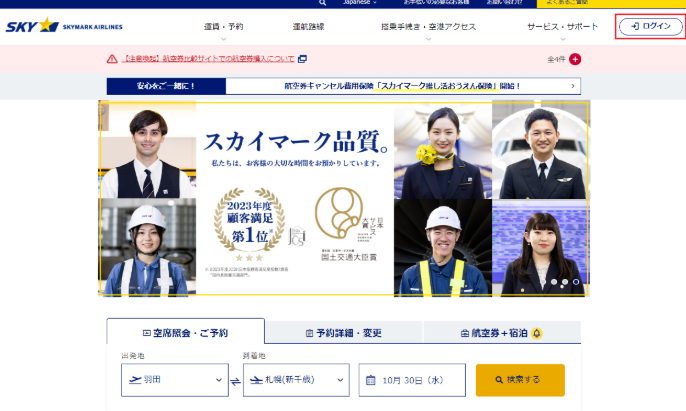Switch to the 航空券+宿泊 tab
686x411 pixels.
pyautogui.click(x=502, y=333)
